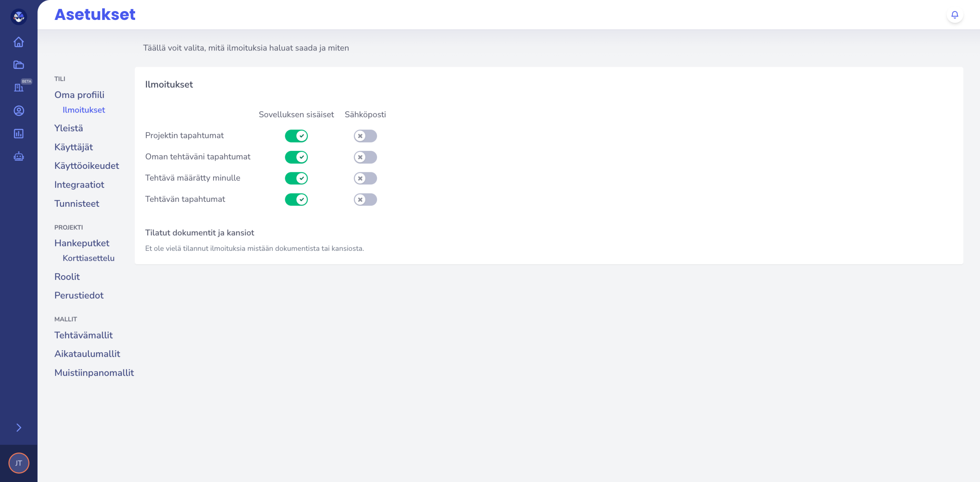Click the app logo at top left
Screen dimensions: 980x482
click(19, 17)
